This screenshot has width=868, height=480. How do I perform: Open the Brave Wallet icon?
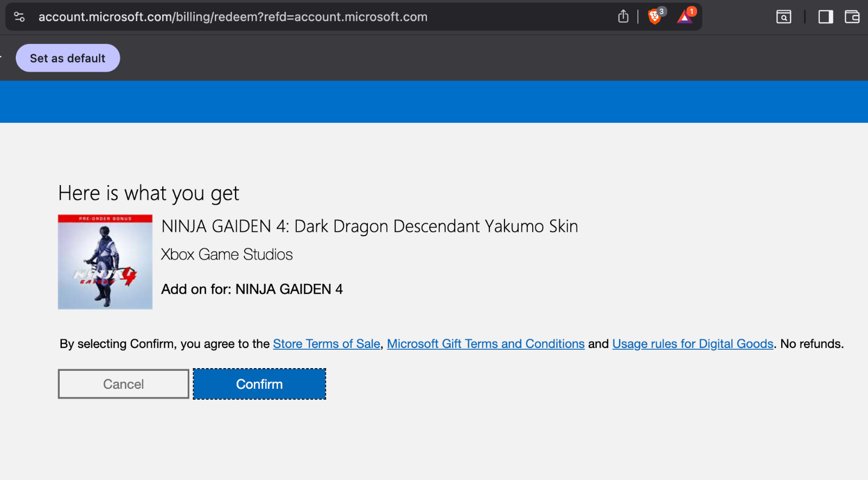[852, 17]
